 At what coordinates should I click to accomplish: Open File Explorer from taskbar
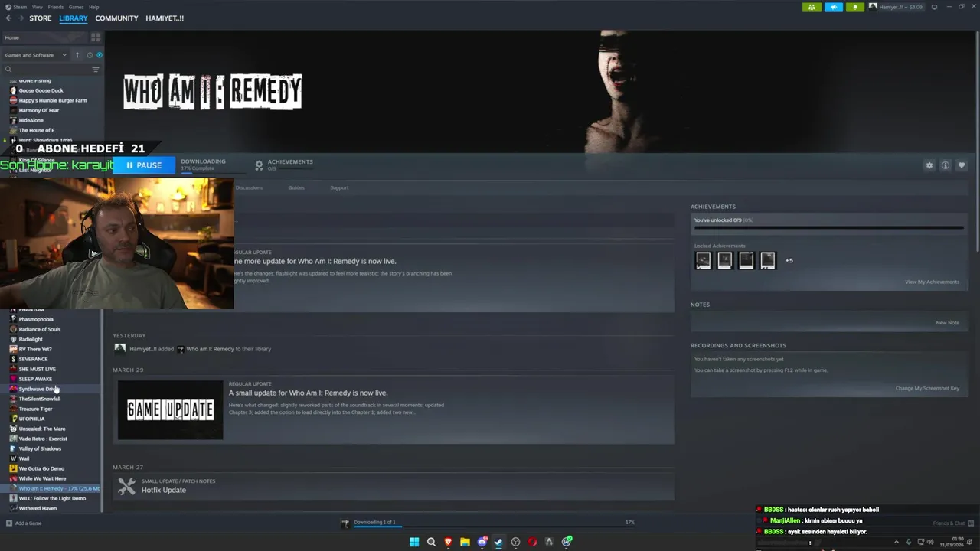465,542
